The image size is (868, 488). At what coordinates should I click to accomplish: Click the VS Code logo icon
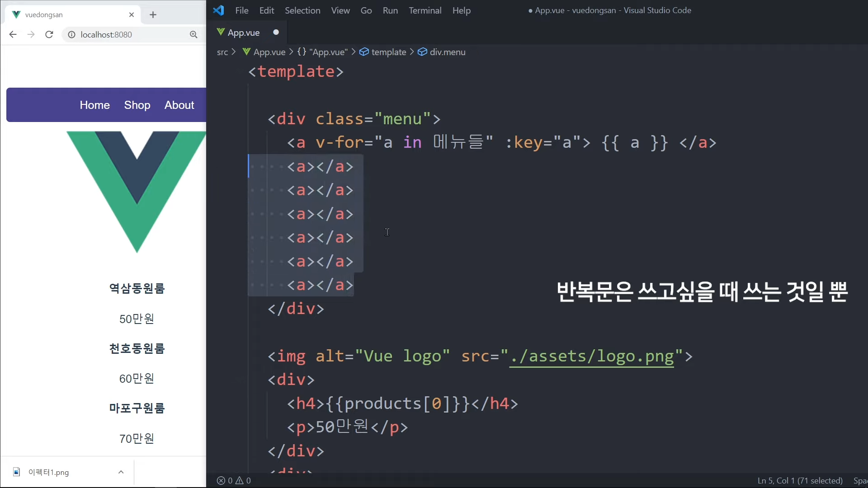pos(218,10)
